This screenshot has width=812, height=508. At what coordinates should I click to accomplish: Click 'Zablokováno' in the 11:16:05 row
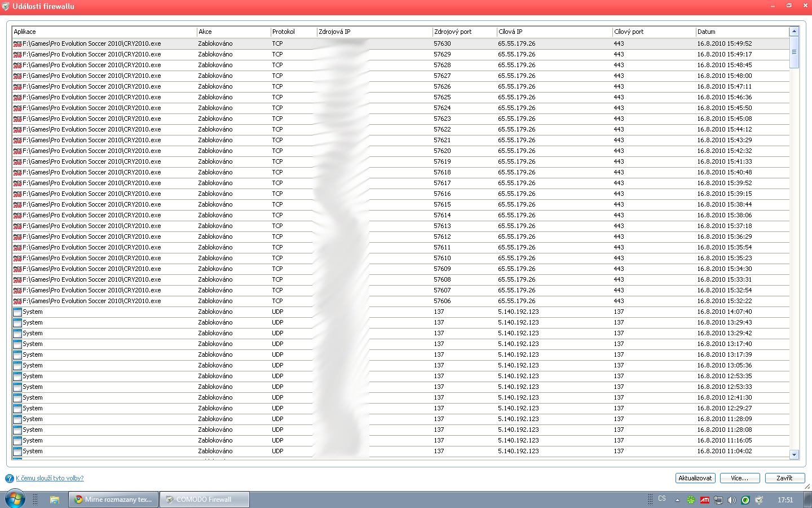(215, 441)
